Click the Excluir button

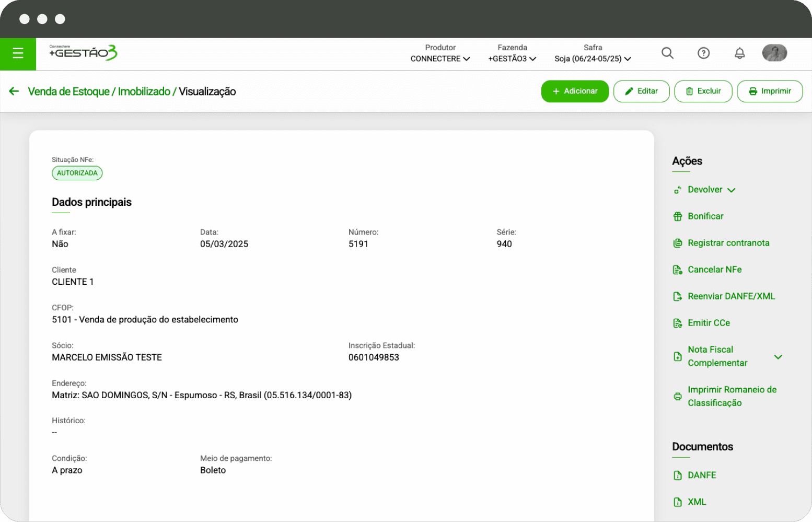point(703,91)
